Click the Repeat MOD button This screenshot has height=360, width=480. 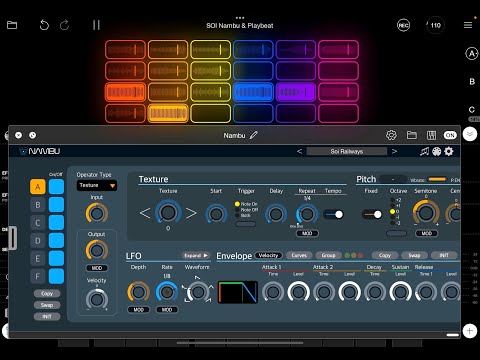click(307, 234)
